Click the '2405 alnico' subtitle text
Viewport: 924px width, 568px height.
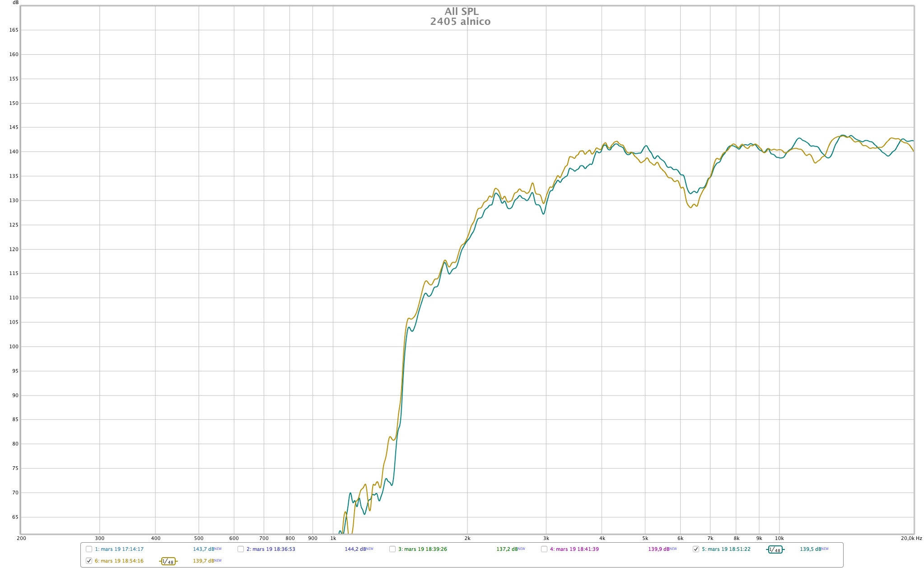tap(460, 22)
